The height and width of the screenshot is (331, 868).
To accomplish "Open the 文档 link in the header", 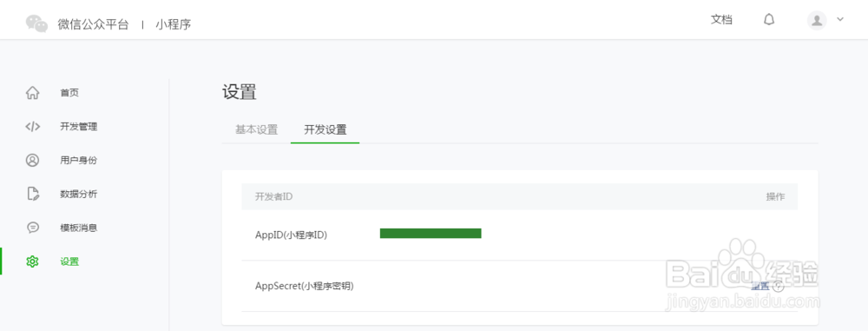I will pos(721,20).
